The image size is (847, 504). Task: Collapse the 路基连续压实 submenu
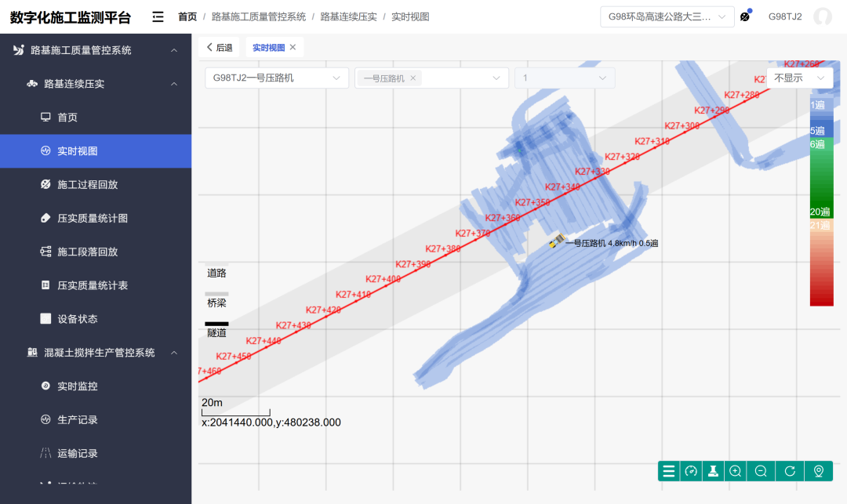174,84
